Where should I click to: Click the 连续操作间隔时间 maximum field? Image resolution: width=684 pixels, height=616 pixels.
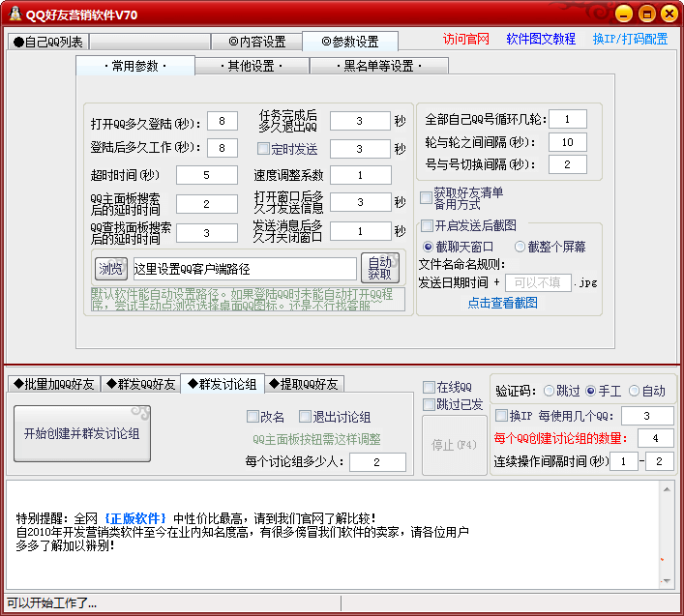[659, 461]
